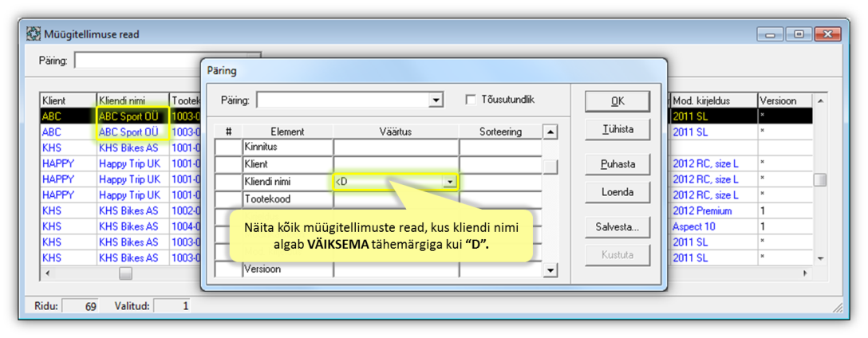Click main window Päring field
The width and height of the screenshot is (868, 338).
(136, 61)
